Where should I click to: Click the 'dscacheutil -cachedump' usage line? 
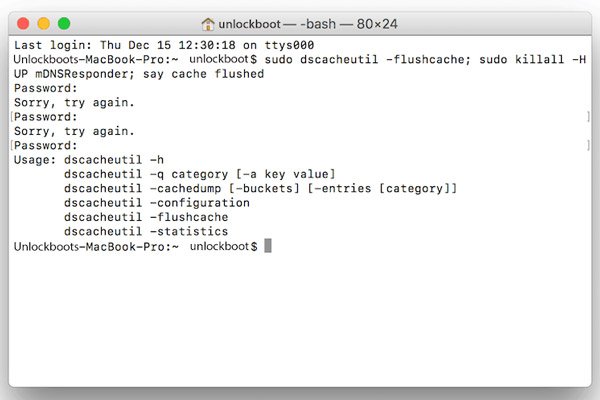(x=261, y=188)
